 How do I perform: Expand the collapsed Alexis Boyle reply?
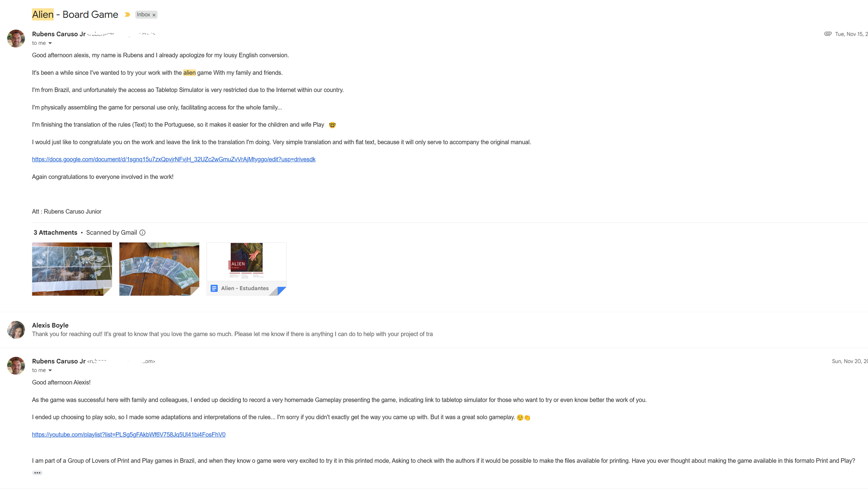[x=232, y=330]
